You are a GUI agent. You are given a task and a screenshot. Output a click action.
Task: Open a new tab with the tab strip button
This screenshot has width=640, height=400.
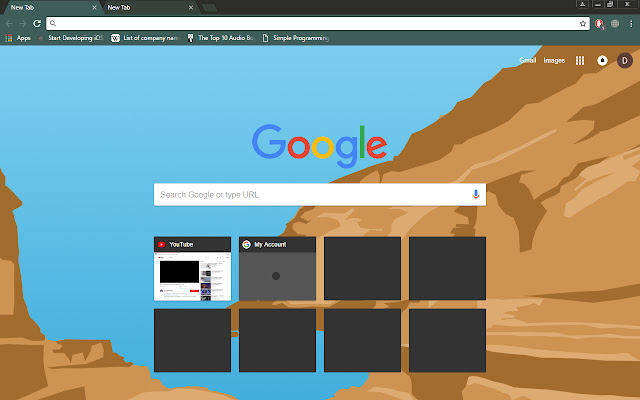tap(209, 7)
